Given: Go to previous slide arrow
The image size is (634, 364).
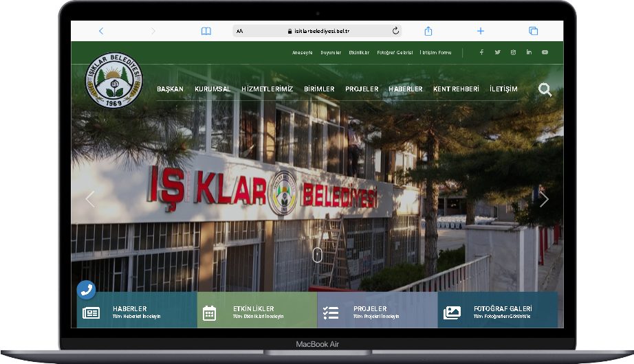Looking at the screenshot, I should [90, 199].
